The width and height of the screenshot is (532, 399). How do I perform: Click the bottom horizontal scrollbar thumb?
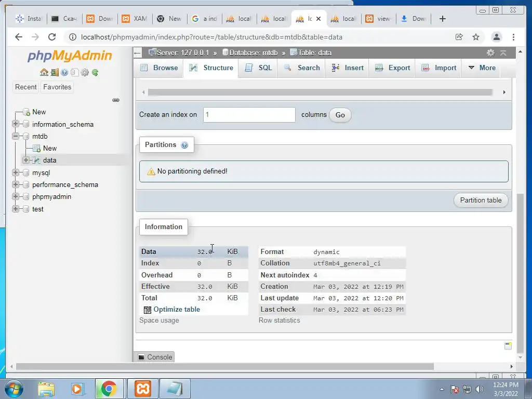tap(225, 366)
